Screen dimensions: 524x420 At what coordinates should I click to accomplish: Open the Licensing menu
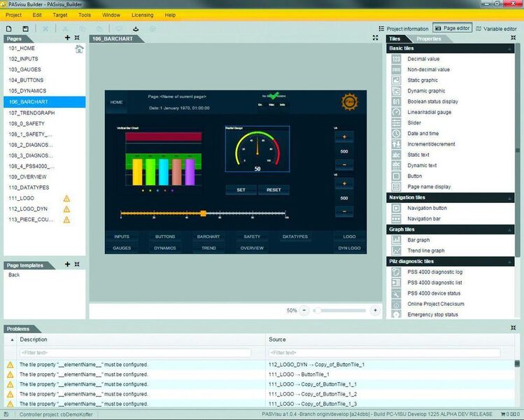tap(142, 15)
